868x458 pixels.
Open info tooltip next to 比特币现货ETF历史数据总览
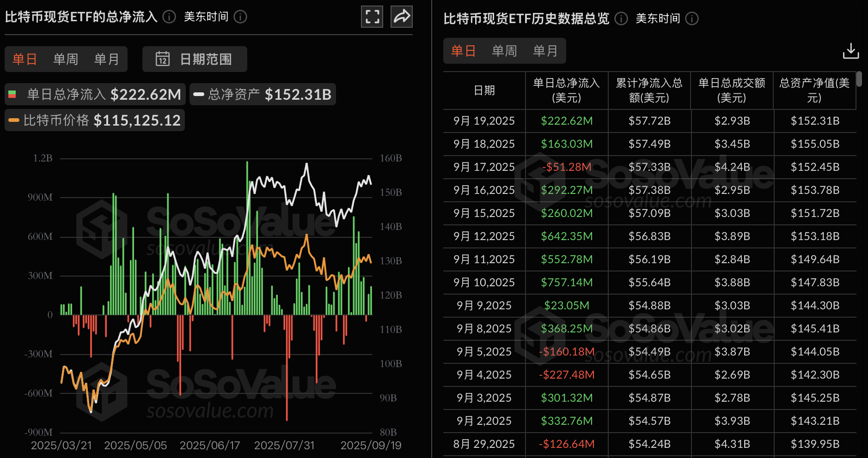pos(621,19)
